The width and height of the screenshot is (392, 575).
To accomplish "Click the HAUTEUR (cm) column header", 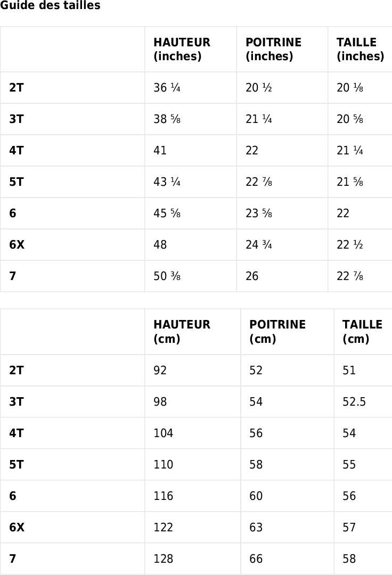I will [x=182, y=332].
